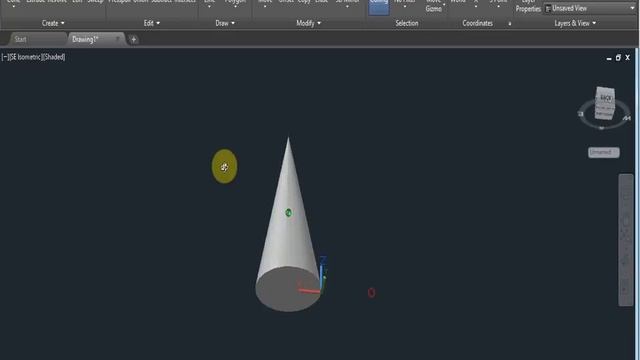
Task: Click the Coordinates panel title
Action: pyautogui.click(x=477, y=23)
